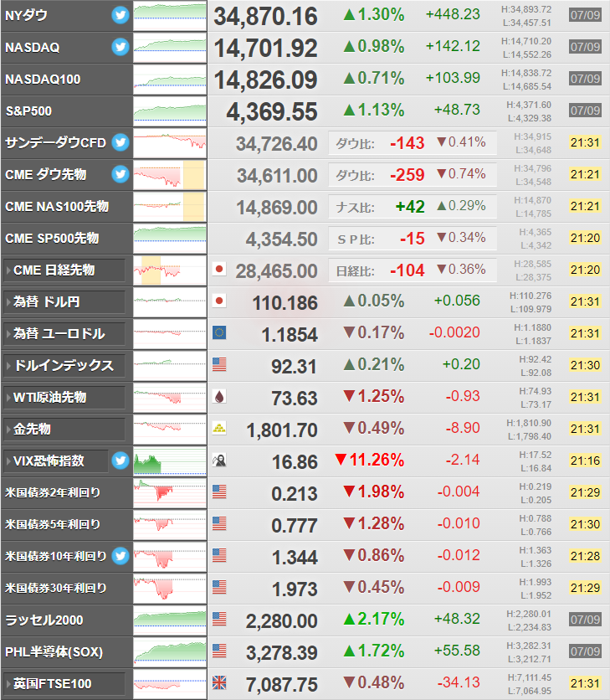Open the CME ダウ先物 mini chart
The width and height of the screenshot is (610, 700).
click(x=170, y=174)
